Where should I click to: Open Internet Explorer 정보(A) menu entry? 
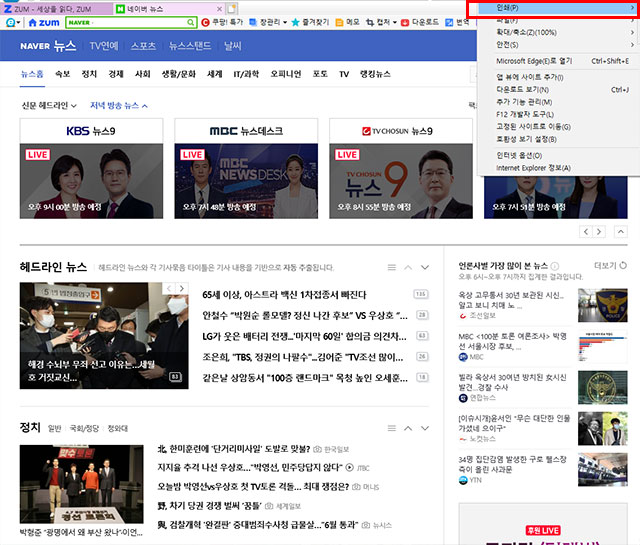click(x=557, y=168)
